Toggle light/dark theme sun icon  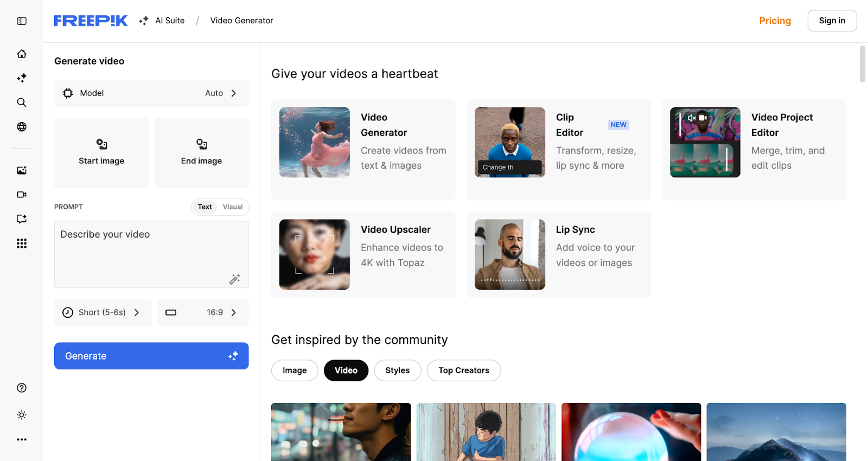click(22, 415)
